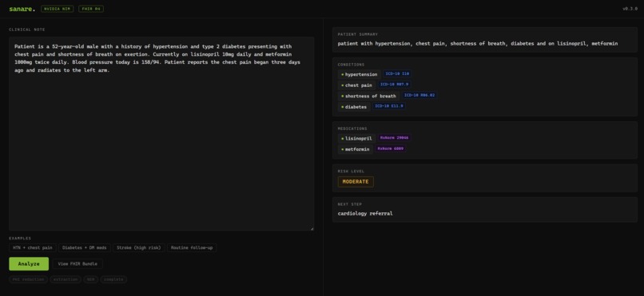The image size is (644, 296).
Task: Load the Routine follow-up example
Action: (192, 248)
